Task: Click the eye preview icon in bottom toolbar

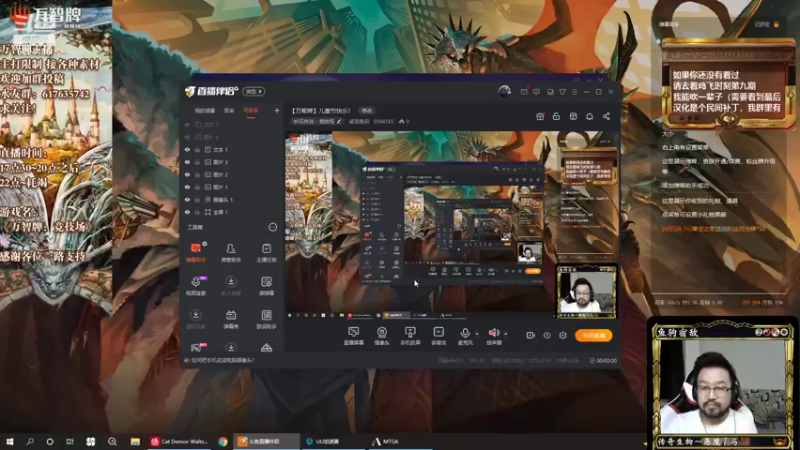Action: click(546, 335)
